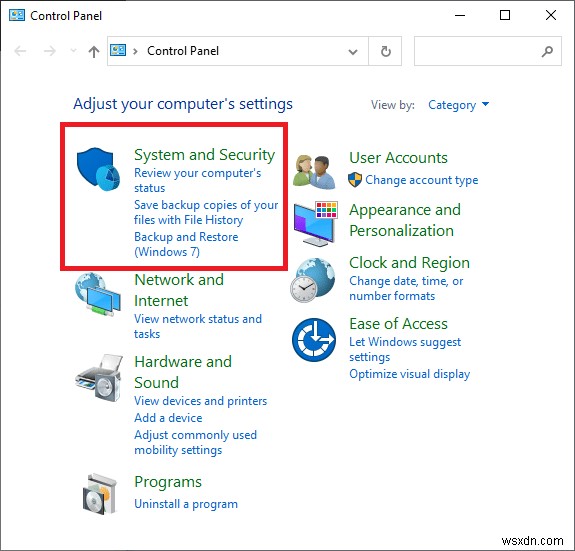Viewport: 575px width, 551px height.
Task: Open the System and Security shield icon
Action: (98, 169)
